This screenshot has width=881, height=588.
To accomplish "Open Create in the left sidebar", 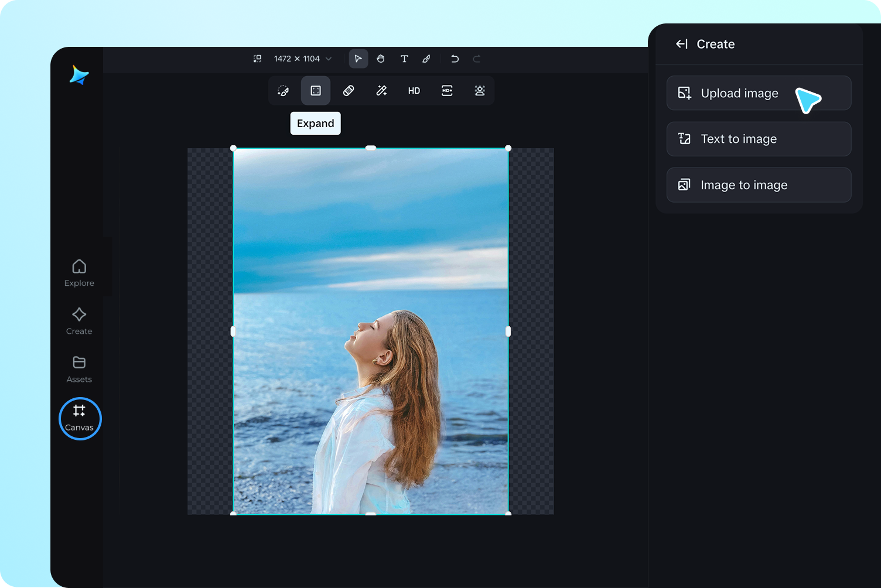I will [x=79, y=321].
